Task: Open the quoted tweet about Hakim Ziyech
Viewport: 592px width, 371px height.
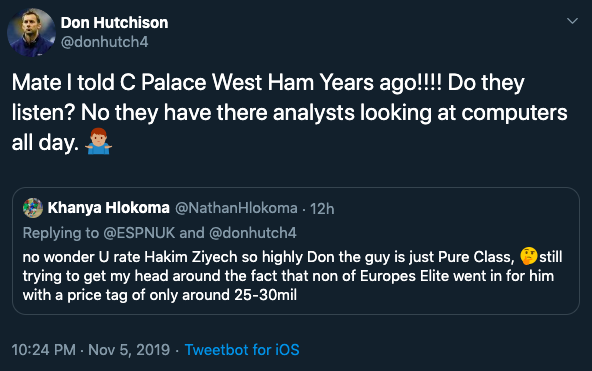Action: (x=296, y=251)
